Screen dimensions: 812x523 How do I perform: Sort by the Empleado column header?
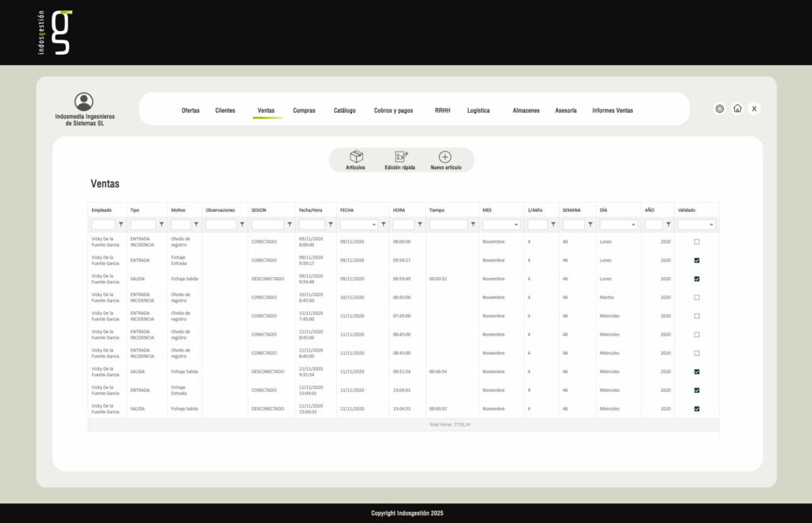(101, 210)
